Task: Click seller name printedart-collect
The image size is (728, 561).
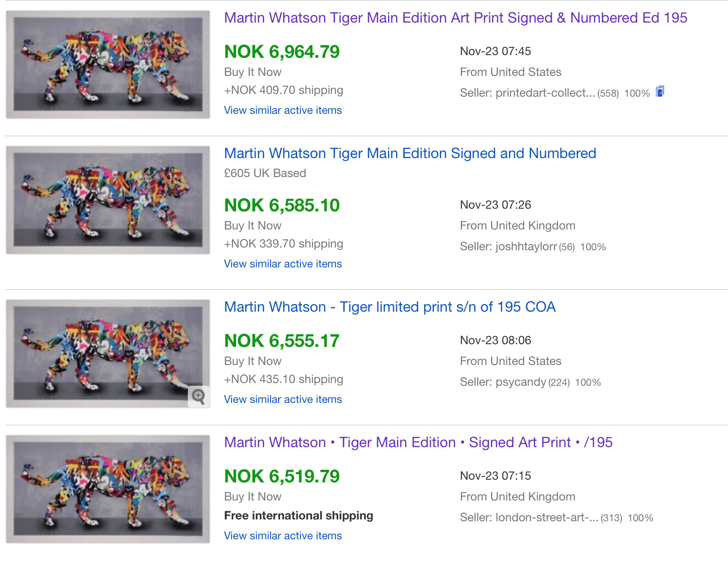Action: coord(545,93)
